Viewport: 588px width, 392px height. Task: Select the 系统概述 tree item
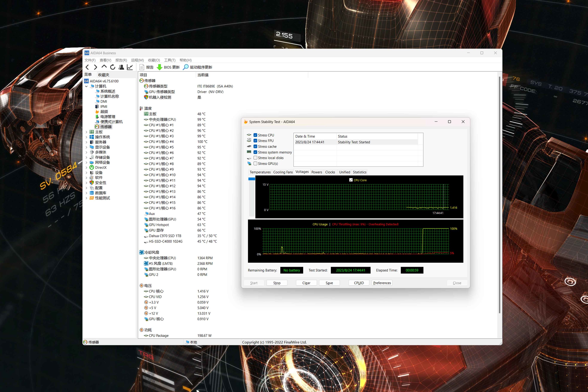[108, 91]
